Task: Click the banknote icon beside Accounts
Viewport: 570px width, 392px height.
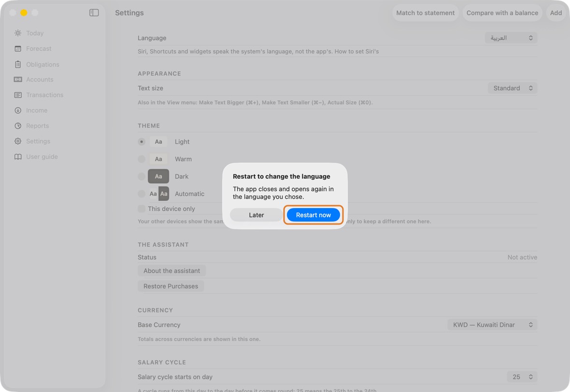Action: [18, 80]
